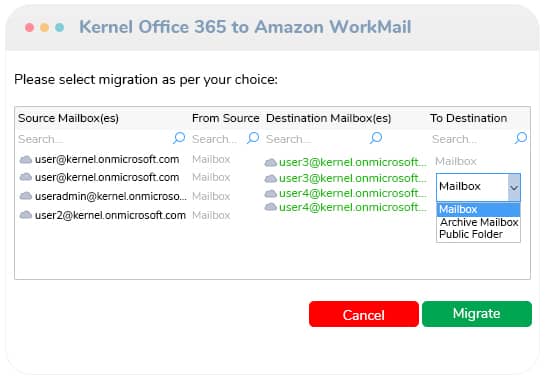Screen dimensions: 545x380
Task: Click cloud icon beside first user3 destination
Action: (x=270, y=162)
